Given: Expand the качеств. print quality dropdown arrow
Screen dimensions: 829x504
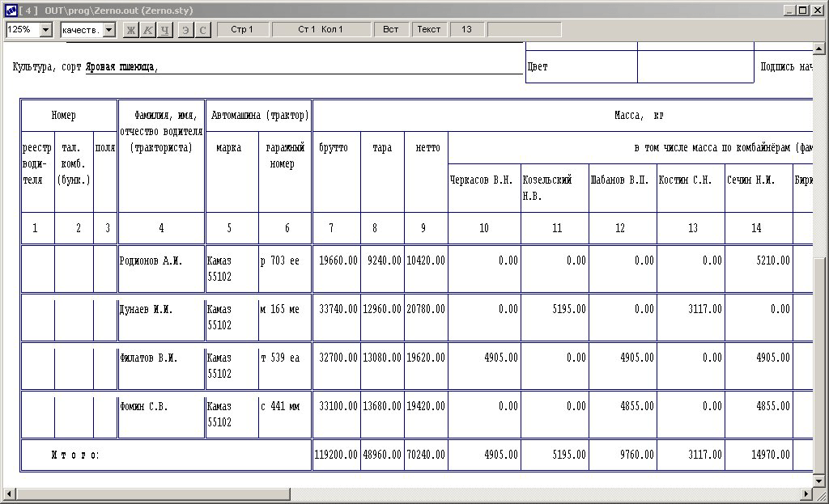Looking at the screenshot, I should (x=109, y=30).
